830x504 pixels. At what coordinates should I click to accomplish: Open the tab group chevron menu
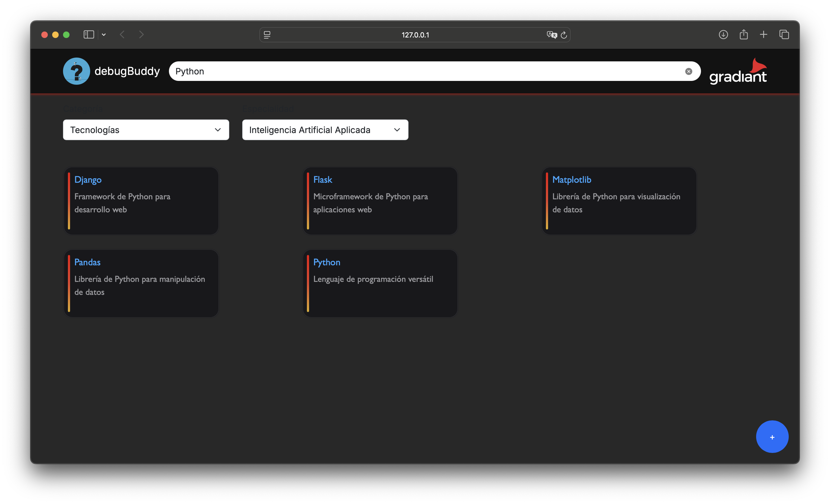(104, 35)
